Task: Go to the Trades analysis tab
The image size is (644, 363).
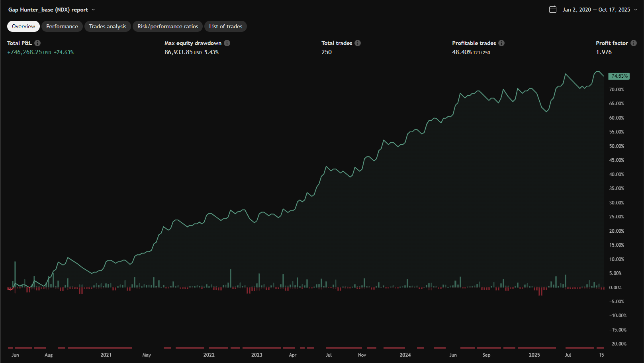Action: tap(108, 26)
